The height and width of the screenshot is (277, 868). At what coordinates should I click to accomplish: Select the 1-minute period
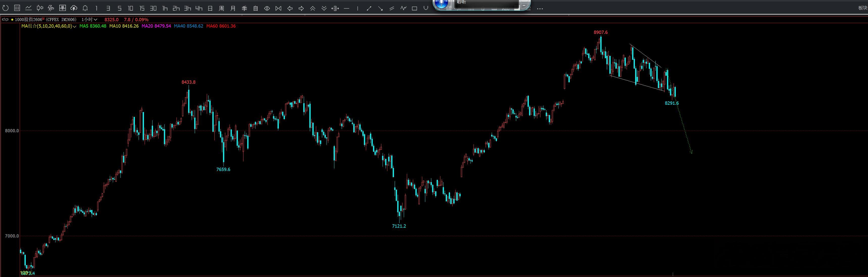point(97,8)
